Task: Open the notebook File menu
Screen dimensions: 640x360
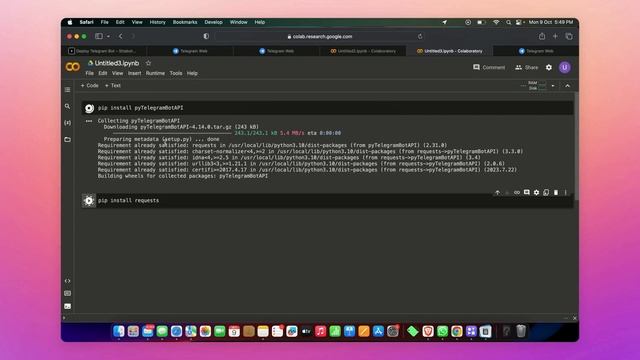Action: coord(90,73)
